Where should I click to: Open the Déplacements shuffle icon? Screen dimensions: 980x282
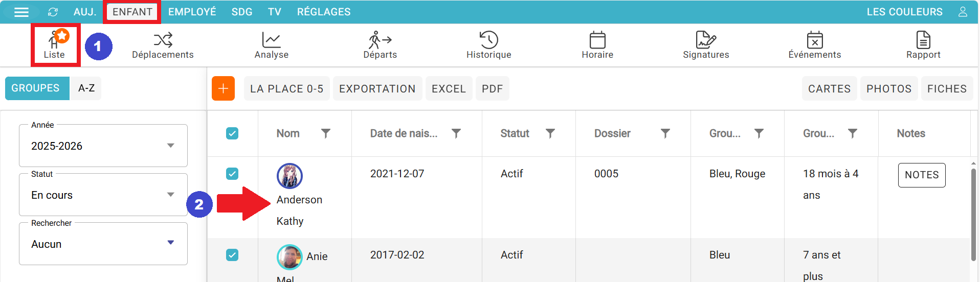[163, 40]
